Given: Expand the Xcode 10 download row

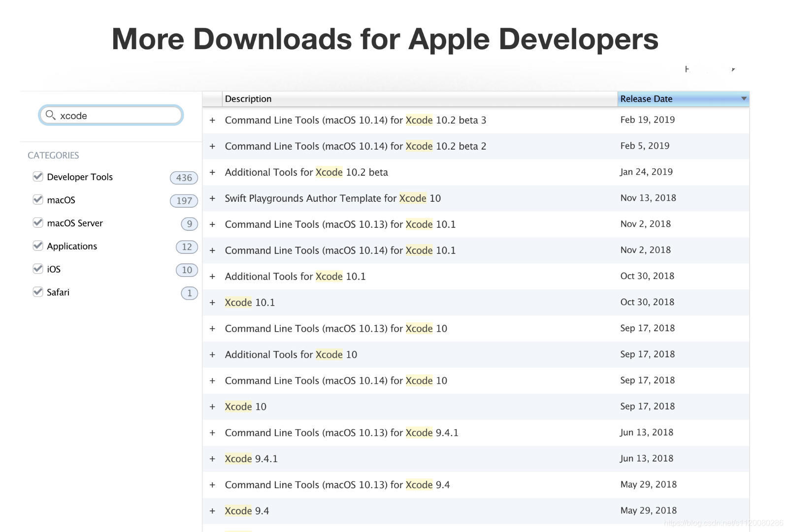Looking at the screenshot, I should pos(212,407).
